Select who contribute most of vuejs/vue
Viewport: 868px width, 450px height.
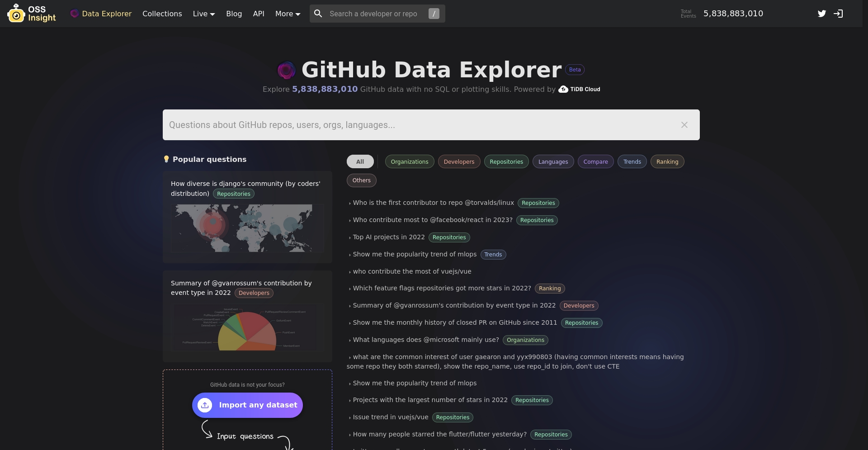pyautogui.click(x=412, y=271)
